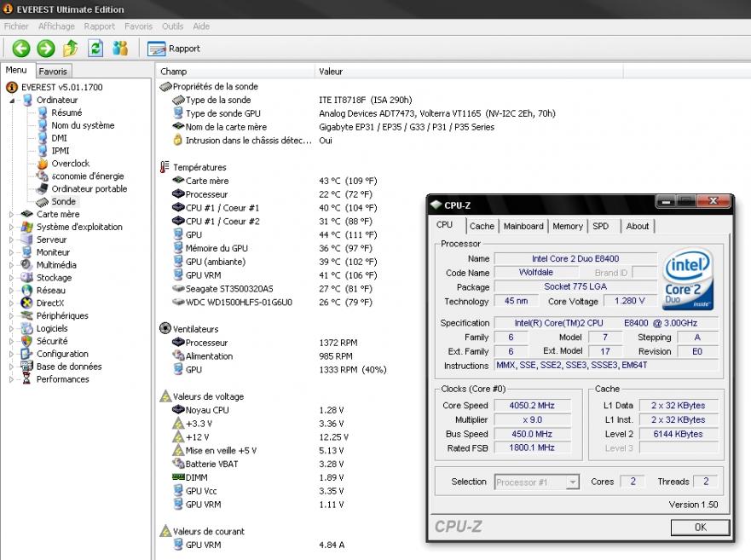Screen dimensions: 751x560
Task: Expand the Stockage tree node
Action: 12,278
